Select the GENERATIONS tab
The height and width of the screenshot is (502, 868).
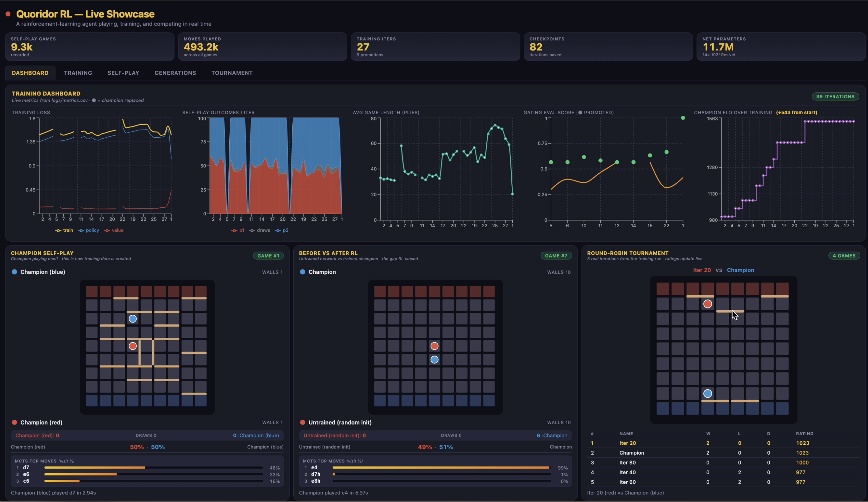175,73
